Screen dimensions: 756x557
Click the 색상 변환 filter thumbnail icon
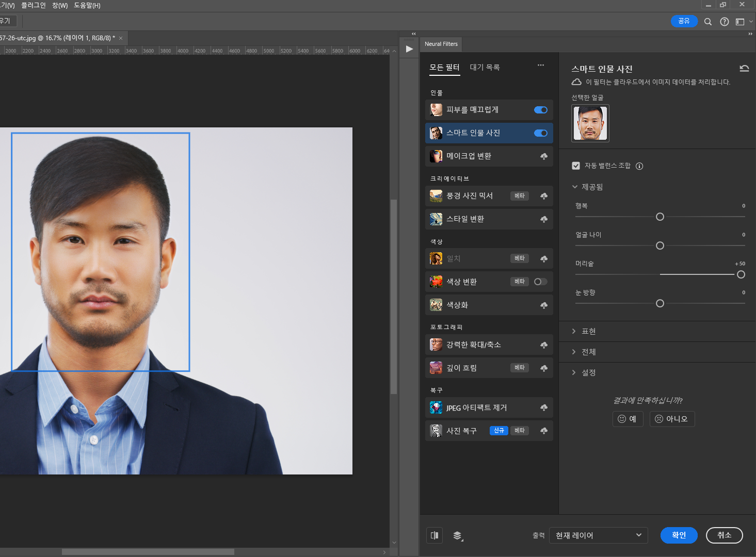436,282
